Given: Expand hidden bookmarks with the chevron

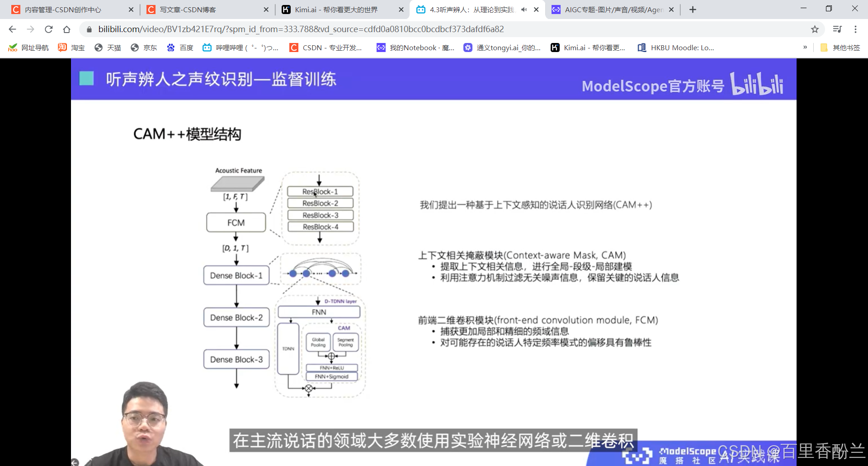Looking at the screenshot, I should (x=805, y=47).
